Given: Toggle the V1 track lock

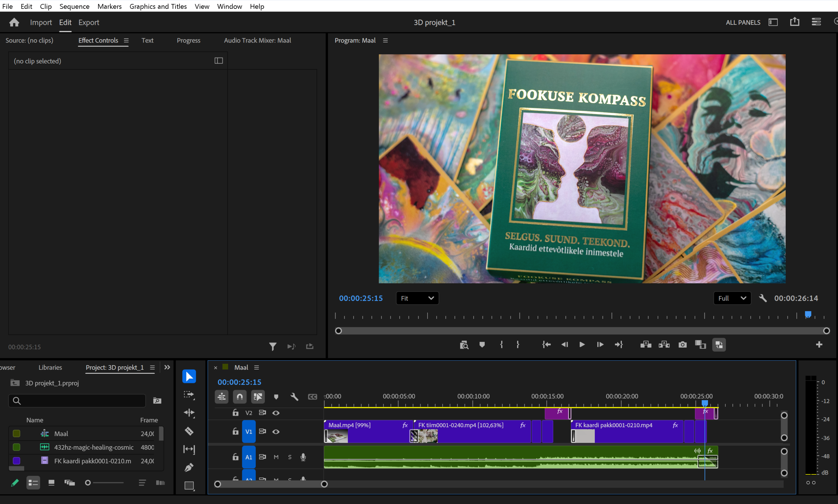Looking at the screenshot, I should [x=235, y=432].
